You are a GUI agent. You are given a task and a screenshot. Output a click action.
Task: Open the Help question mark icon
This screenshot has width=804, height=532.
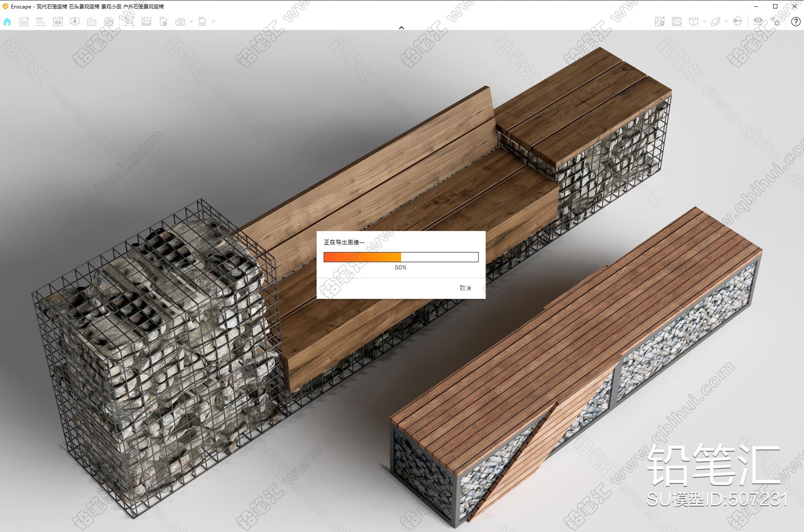click(796, 22)
